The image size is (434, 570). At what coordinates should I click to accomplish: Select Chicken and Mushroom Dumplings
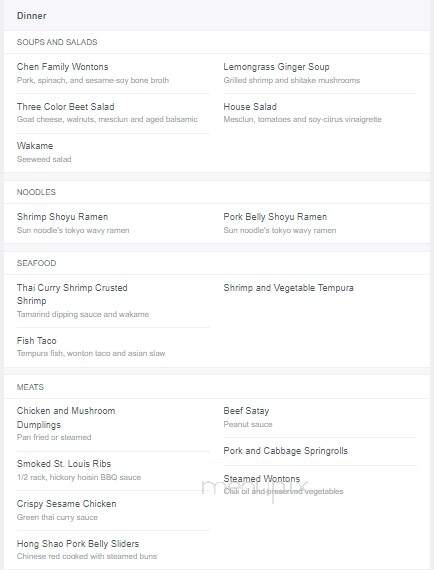click(66, 418)
